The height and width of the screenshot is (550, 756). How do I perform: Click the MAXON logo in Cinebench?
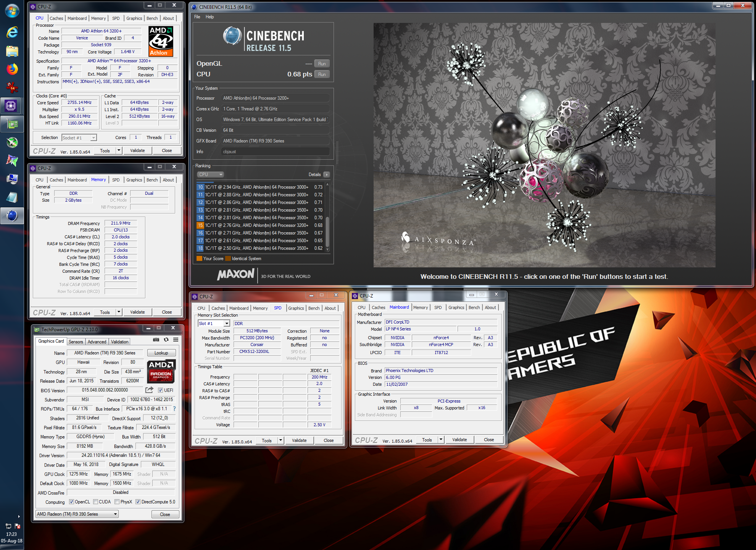235,274
